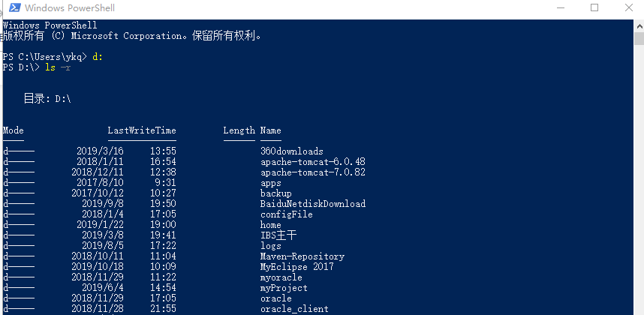644x315 pixels.
Task: Select the 360downloads directory name
Action: 292,151
